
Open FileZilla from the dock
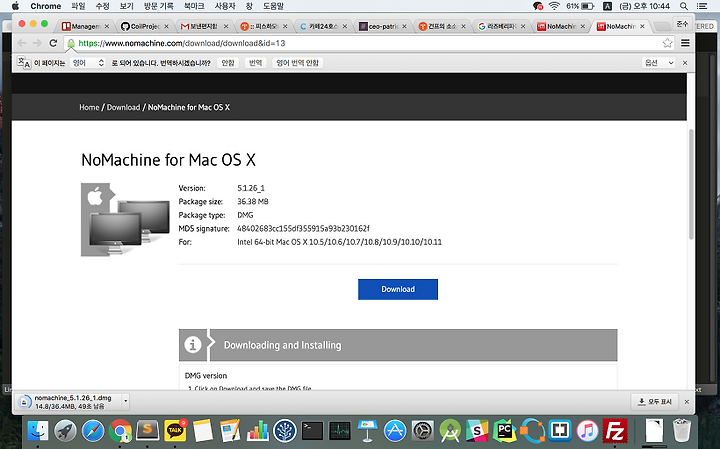615,431
